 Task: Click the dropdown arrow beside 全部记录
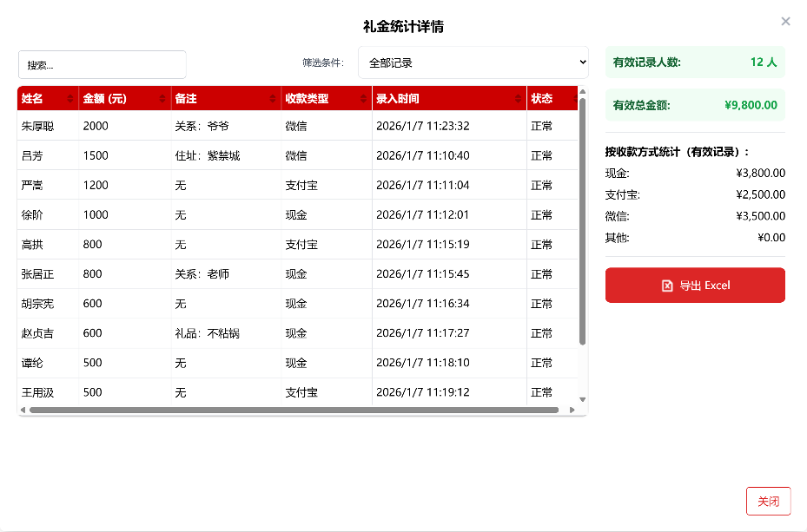[x=585, y=62]
